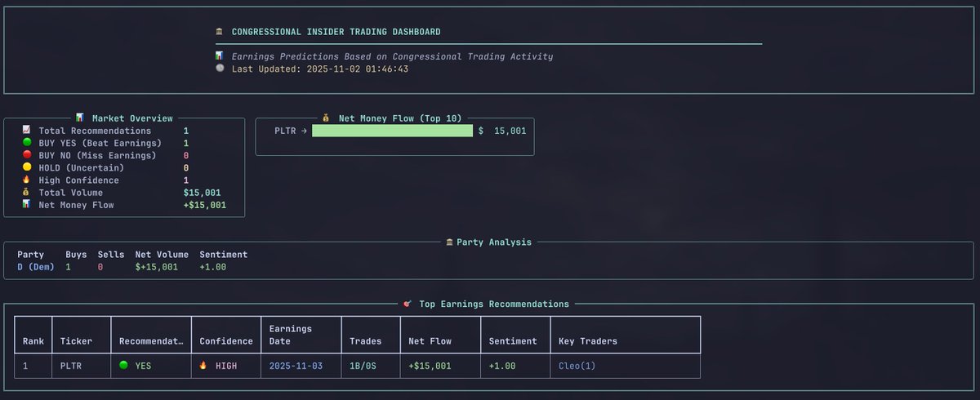The image size is (980, 400).
Task: Click the BUY YES (Beat Earnings) label
Action: pyautogui.click(x=100, y=143)
